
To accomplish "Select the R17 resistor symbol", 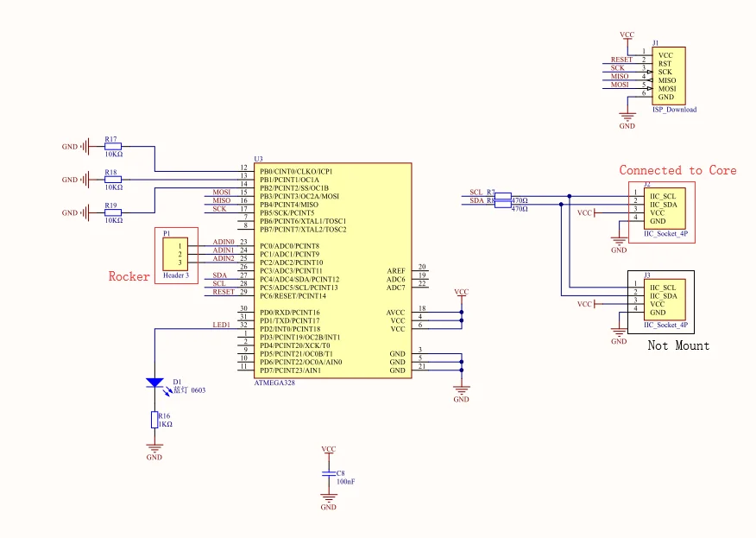I will pos(113,146).
